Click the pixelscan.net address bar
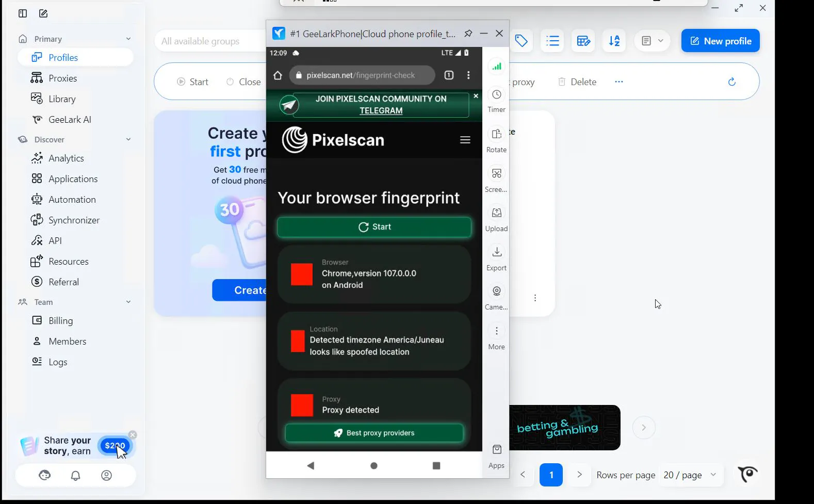Viewport: 814px width, 504px height. (x=362, y=75)
